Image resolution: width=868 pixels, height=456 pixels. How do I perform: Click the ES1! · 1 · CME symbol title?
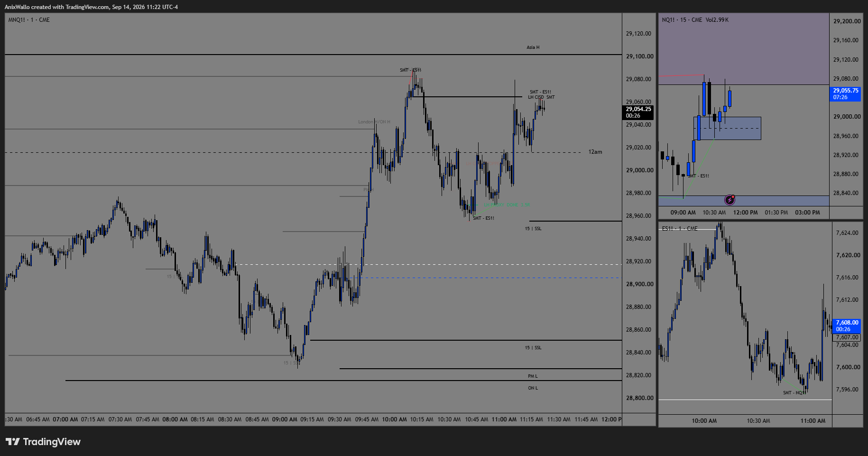click(x=680, y=229)
